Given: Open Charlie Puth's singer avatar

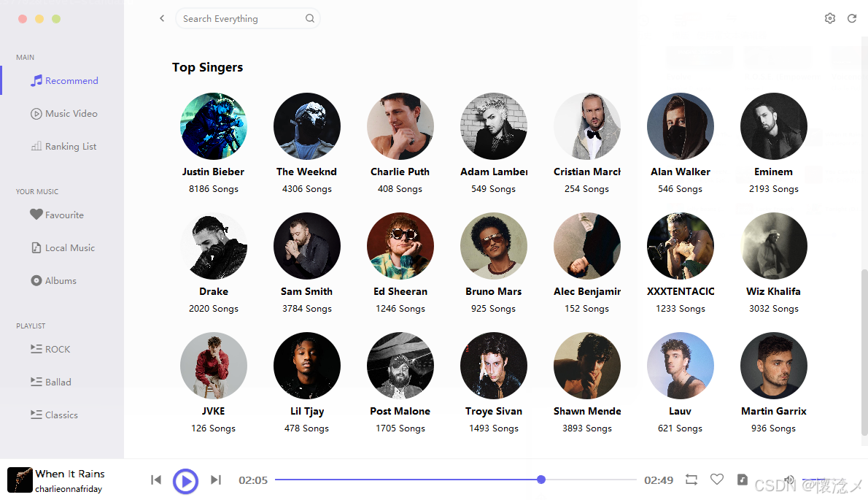Looking at the screenshot, I should pyautogui.click(x=400, y=126).
